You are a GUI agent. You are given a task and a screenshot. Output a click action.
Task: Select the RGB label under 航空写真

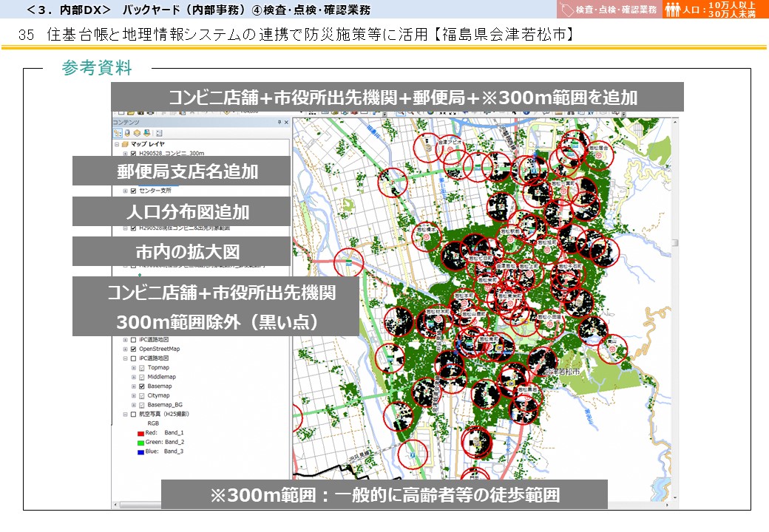click(x=153, y=423)
